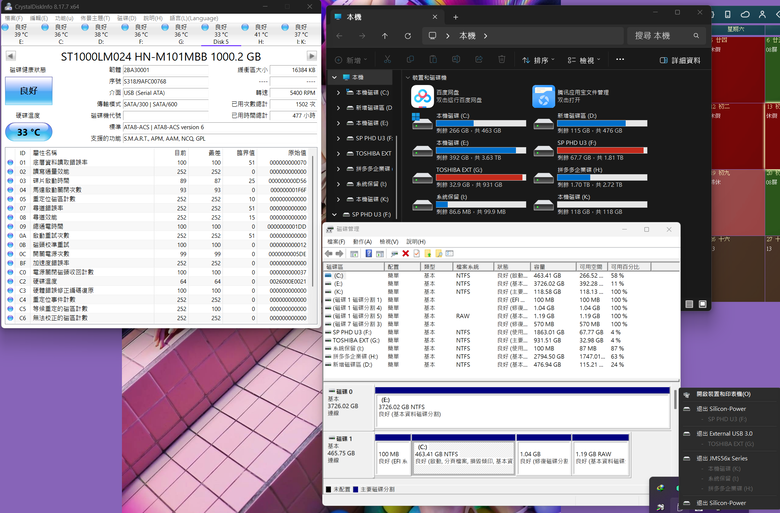Toggle the 詳細資料 details pane button

pyautogui.click(x=680, y=60)
